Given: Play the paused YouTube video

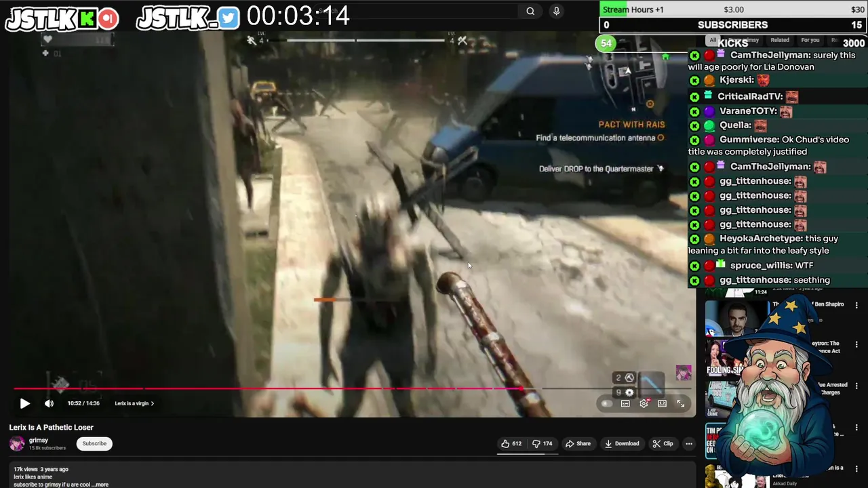Looking at the screenshot, I should pyautogui.click(x=24, y=403).
